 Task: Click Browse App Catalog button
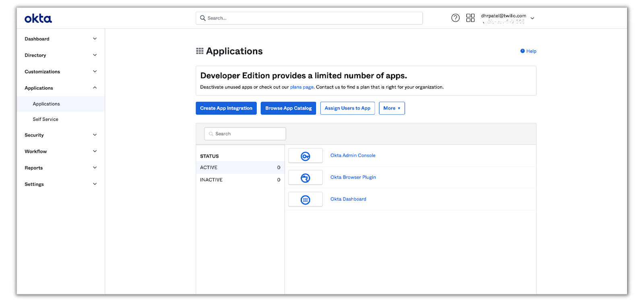click(289, 108)
